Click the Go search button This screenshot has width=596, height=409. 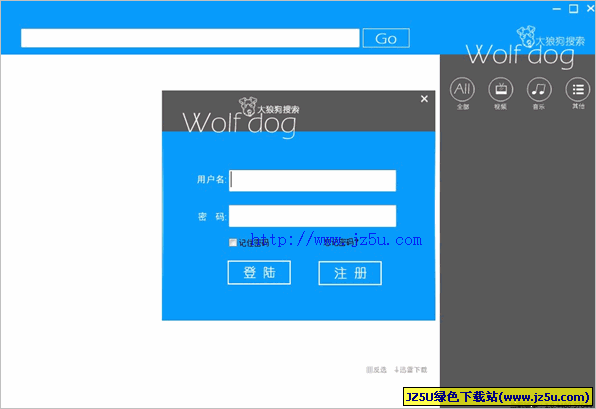tap(386, 38)
